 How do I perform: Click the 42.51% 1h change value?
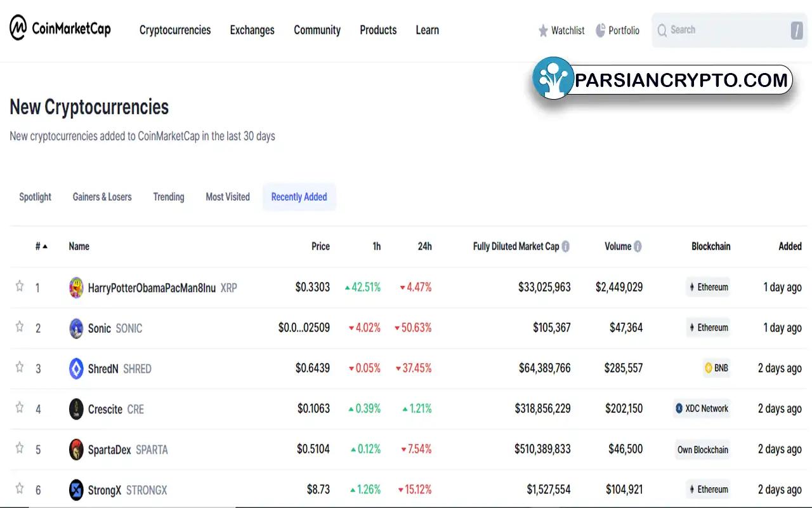[x=363, y=287]
